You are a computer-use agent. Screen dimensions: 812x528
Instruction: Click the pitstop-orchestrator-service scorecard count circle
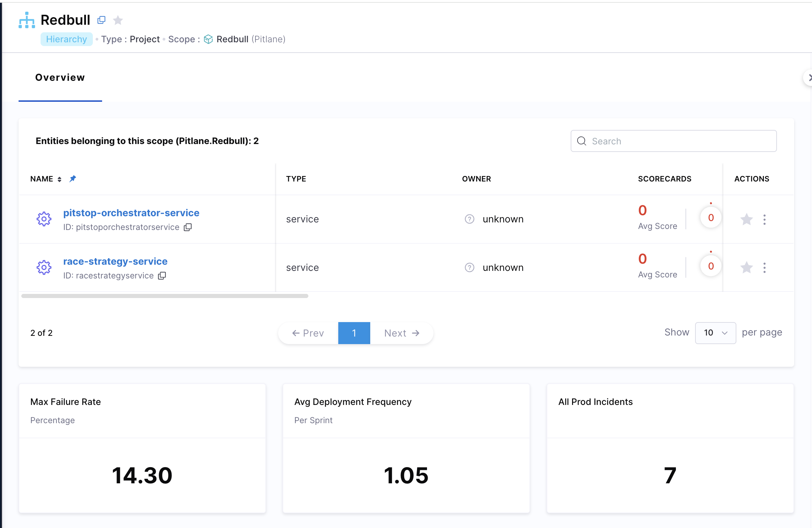point(711,218)
